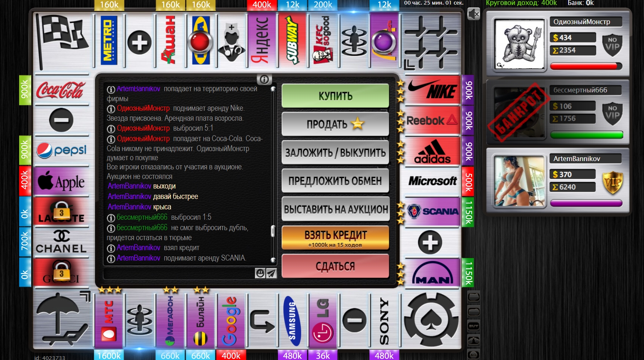The width and height of the screenshot is (644, 360).
Task: Click the jail grid corner cell
Action: point(431,42)
